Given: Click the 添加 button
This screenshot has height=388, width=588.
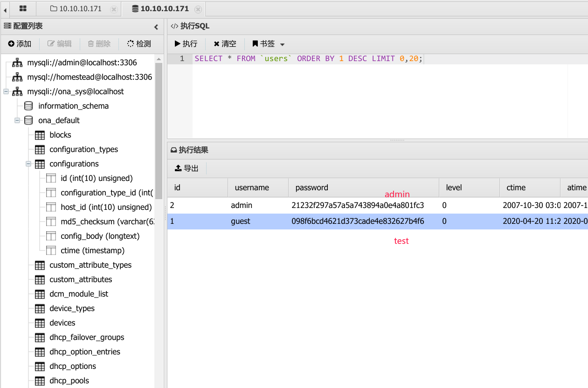Looking at the screenshot, I should point(20,44).
